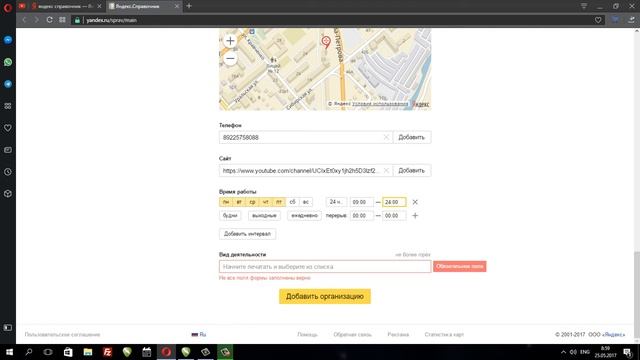
Task: Bookmark page with the heart icon in address bar
Action: [x=598, y=20]
